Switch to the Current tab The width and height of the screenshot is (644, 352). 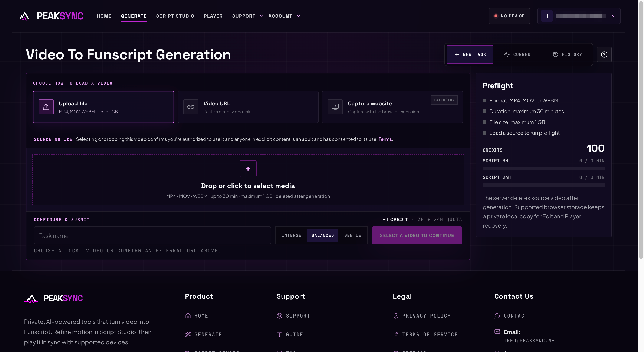[519, 54]
